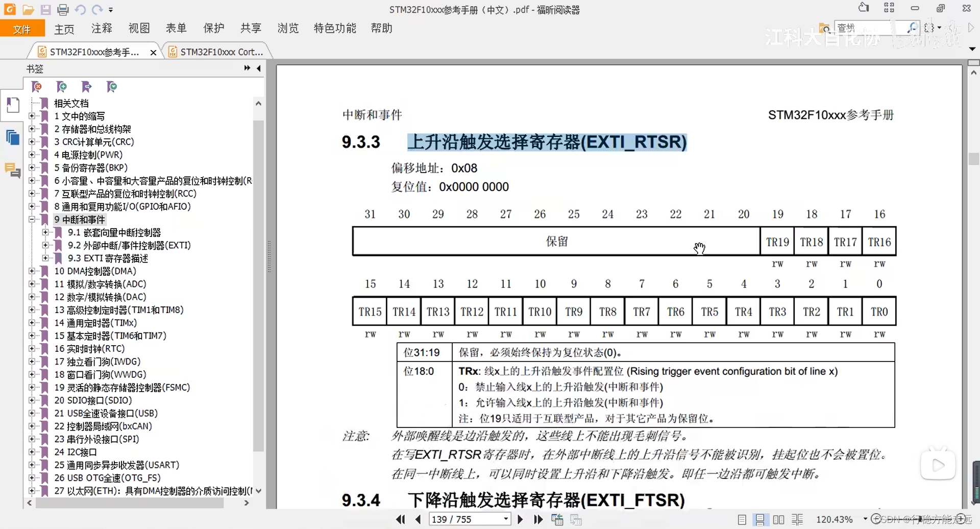This screenshot has width=980, height=529.
Task: Collapse the 9 中断和事件 bookmark node
Action: pyautogui.click(x=32, y=220)
